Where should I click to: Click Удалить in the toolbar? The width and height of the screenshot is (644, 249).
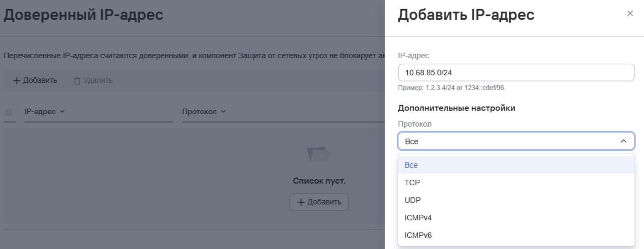coord(93,81)
